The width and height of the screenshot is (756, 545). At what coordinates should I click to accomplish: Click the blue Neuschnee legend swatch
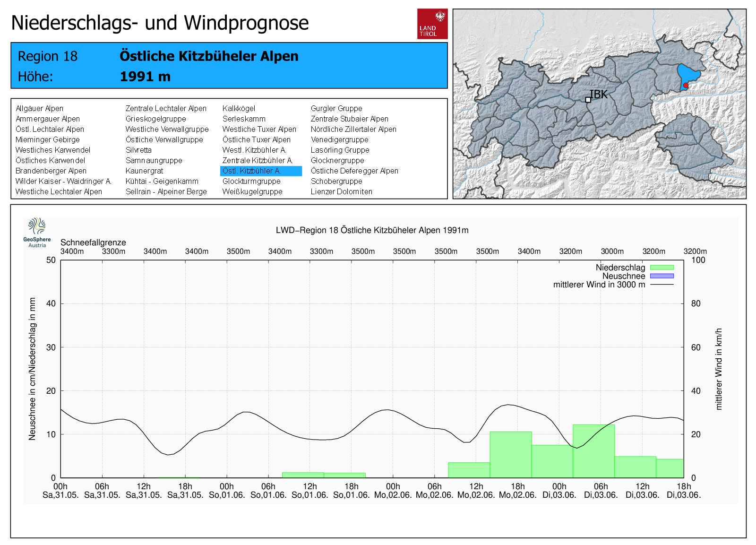661,276
